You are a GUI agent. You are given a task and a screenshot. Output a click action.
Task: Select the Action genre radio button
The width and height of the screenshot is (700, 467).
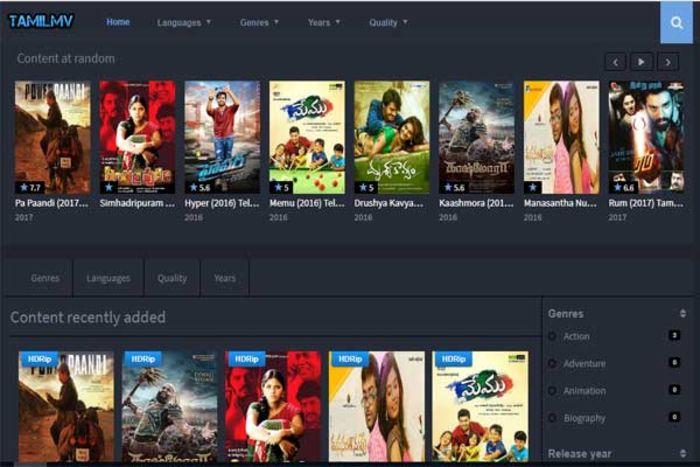(553, 337)
